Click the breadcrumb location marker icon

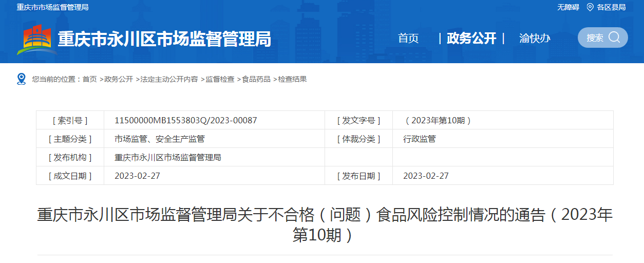(21, 79)
